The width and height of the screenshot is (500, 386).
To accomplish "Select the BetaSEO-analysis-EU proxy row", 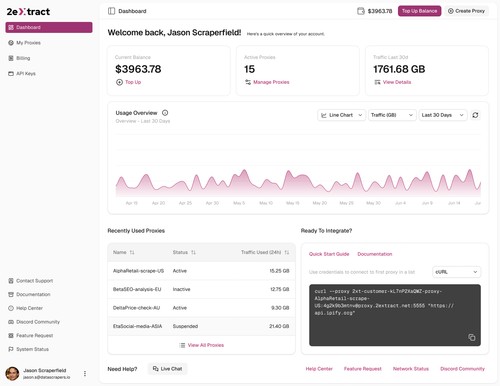I will click(201, 289).
